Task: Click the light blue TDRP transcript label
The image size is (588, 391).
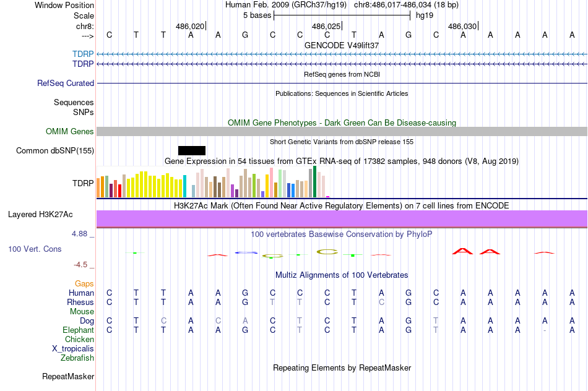Action: [x=83, y=54]
